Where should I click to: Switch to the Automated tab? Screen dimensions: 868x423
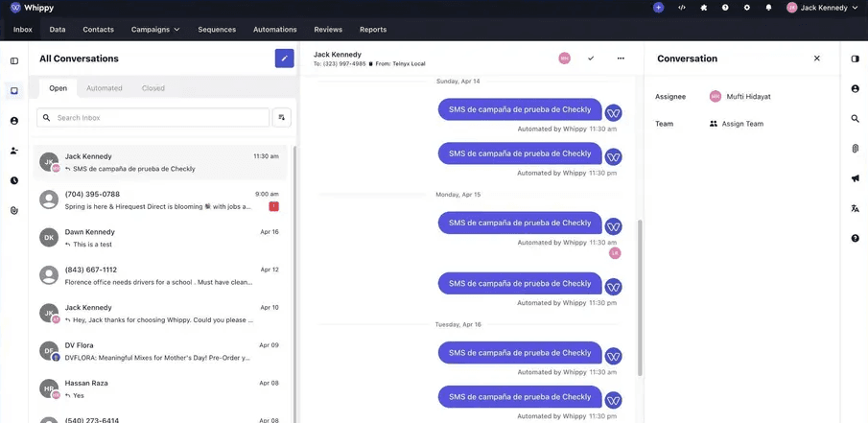point(105,88)
